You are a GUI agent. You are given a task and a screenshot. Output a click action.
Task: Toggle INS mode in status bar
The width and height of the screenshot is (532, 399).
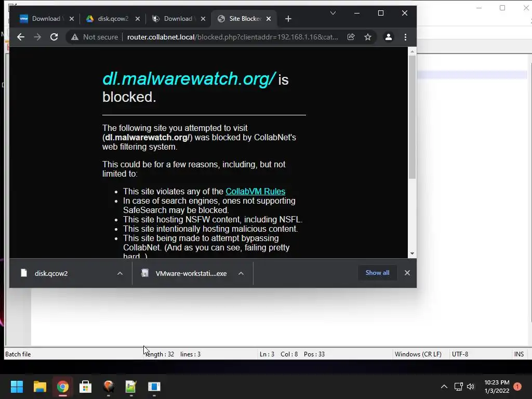pos(519,354)
